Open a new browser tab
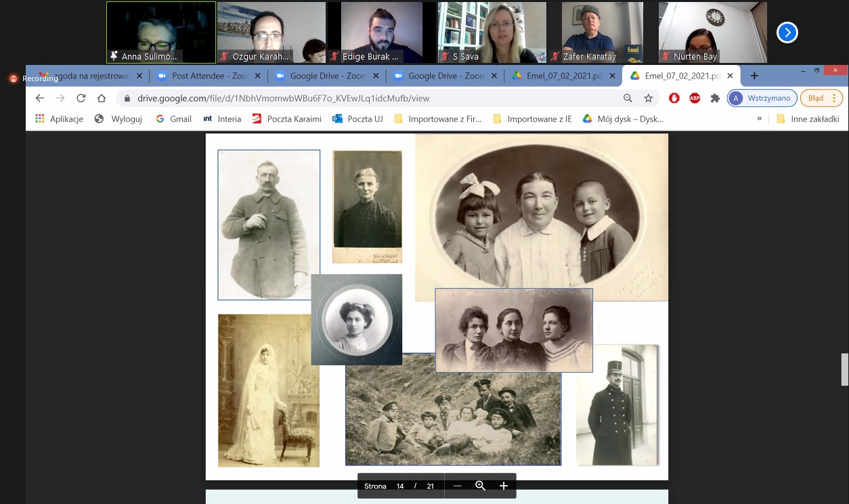849x504 pixels. [754, 76]
